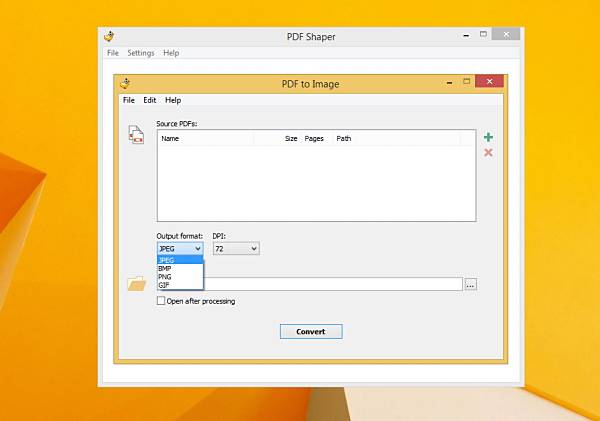Select BMP in the format list
Viewport: 600px width, 421px height.
(180, 268)
